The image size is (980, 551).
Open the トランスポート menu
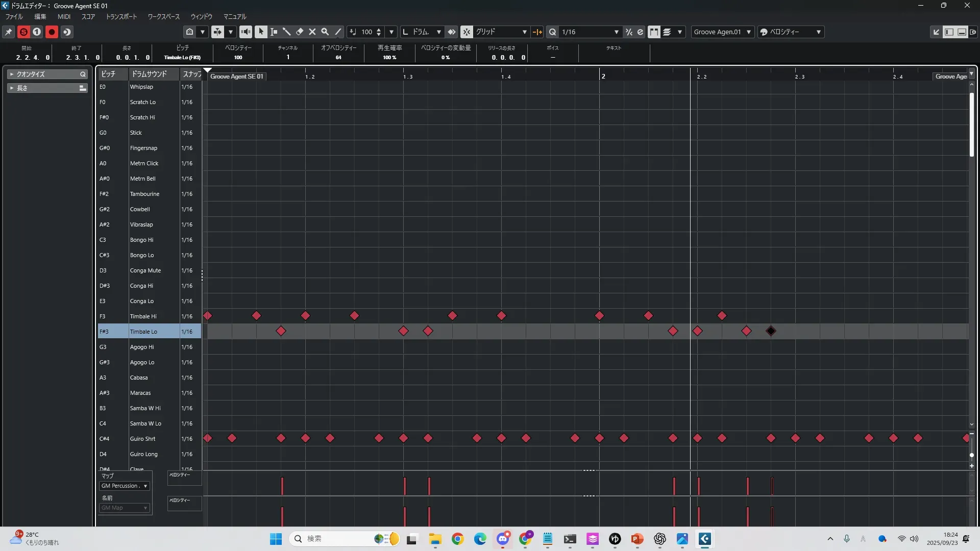pos(121,16)
